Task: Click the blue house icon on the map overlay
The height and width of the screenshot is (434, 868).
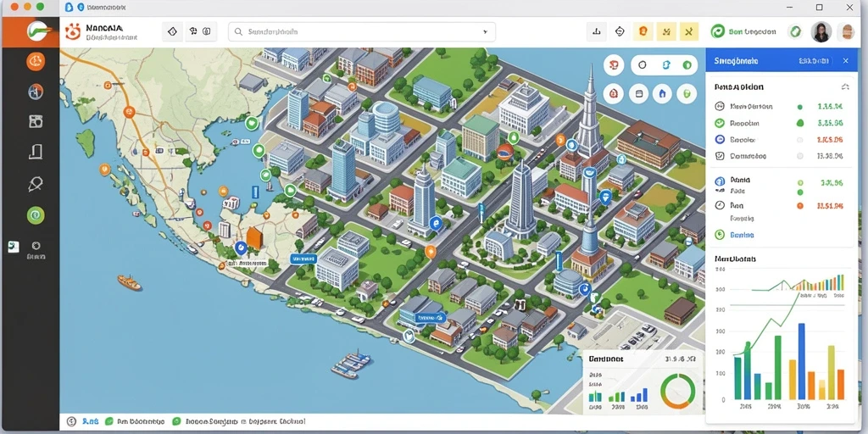Action: (662, 93)
